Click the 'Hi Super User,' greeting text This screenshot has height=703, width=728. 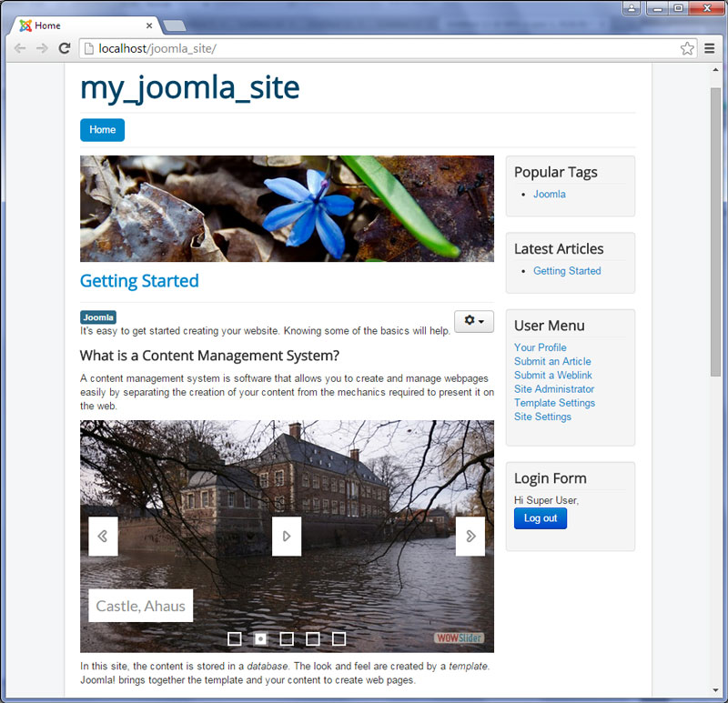(x=547, y=500)
